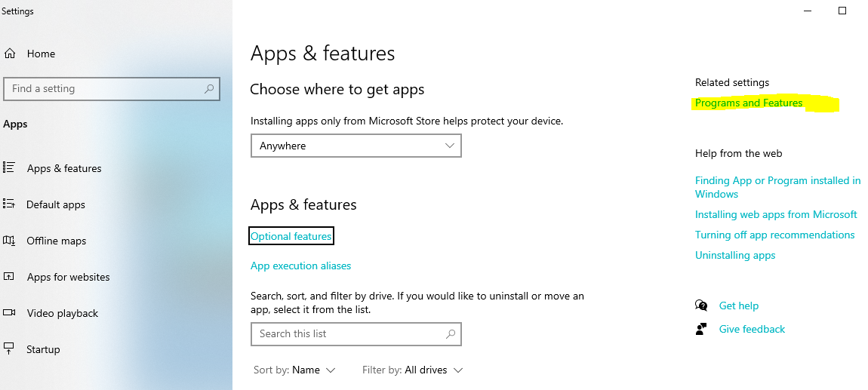This screenshot has width=868, height=390.
Task: Click the Startup icon in sidebar
Action: pyautogui.click(x=9, y=349)
